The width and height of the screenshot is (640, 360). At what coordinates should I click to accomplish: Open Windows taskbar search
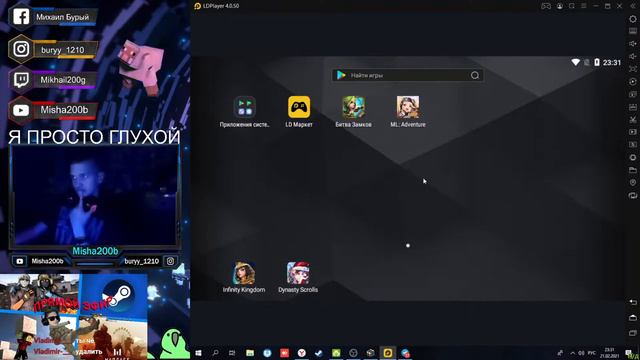point(216,353)
